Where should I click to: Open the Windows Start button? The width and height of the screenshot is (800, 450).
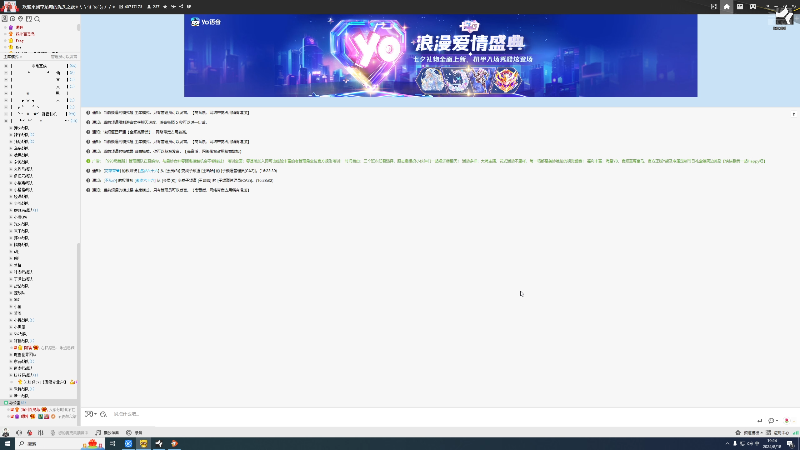[x=7, y=444]
